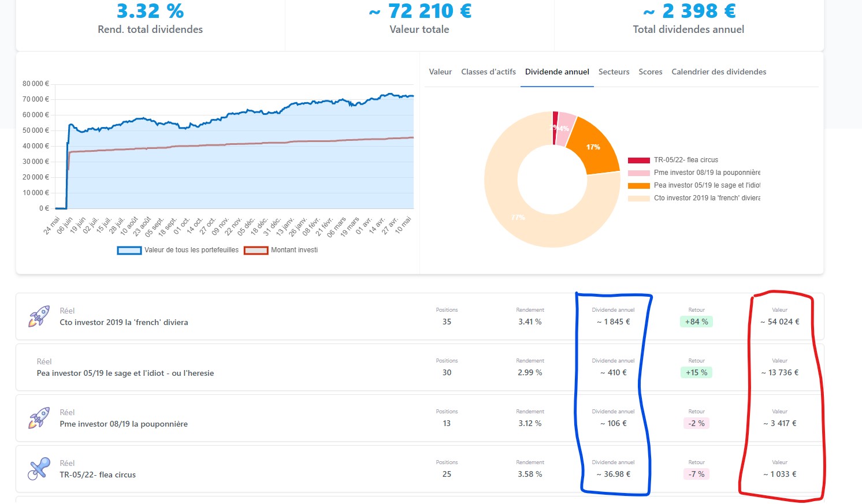862x504 pixels.
Task: Click the pink -2 % return badge
Action: [x=697, y=423]
